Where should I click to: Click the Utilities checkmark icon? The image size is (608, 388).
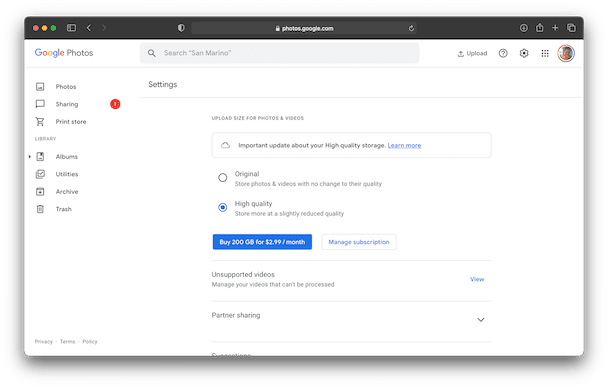pyautogui.click(x=40, y=174)
